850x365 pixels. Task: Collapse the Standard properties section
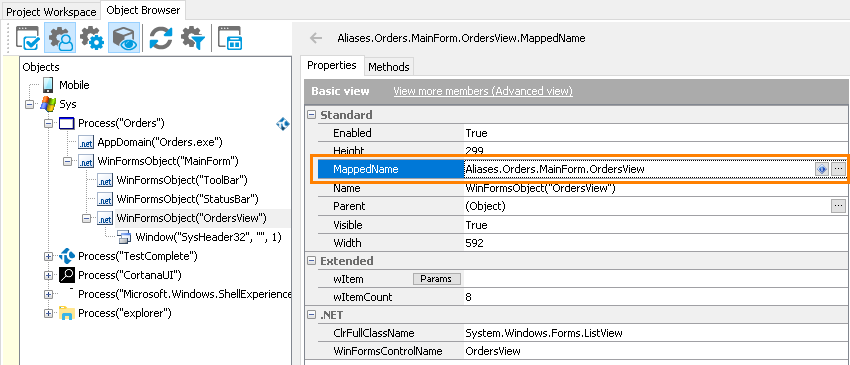(x=312, y=115)
